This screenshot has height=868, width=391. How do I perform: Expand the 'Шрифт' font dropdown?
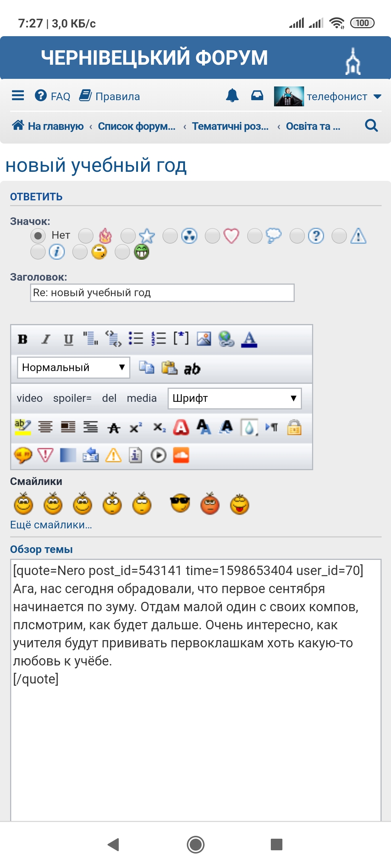coord(235,398)
